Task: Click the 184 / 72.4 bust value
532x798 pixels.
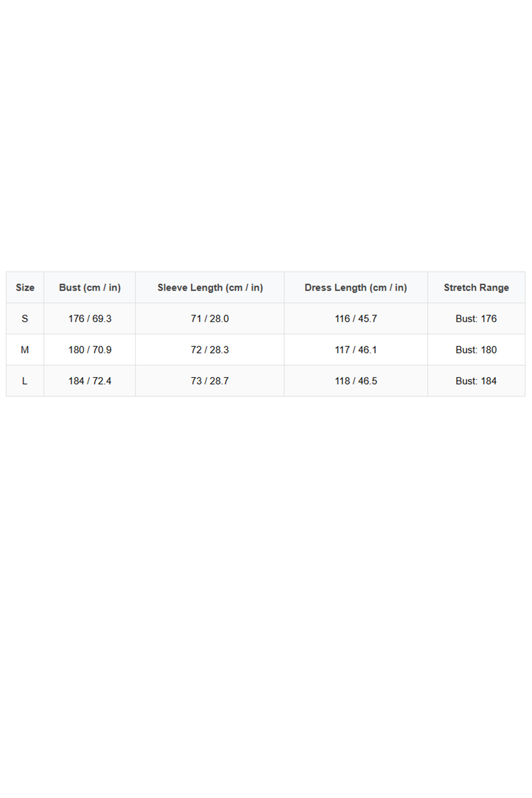Action: coord(90,381)
